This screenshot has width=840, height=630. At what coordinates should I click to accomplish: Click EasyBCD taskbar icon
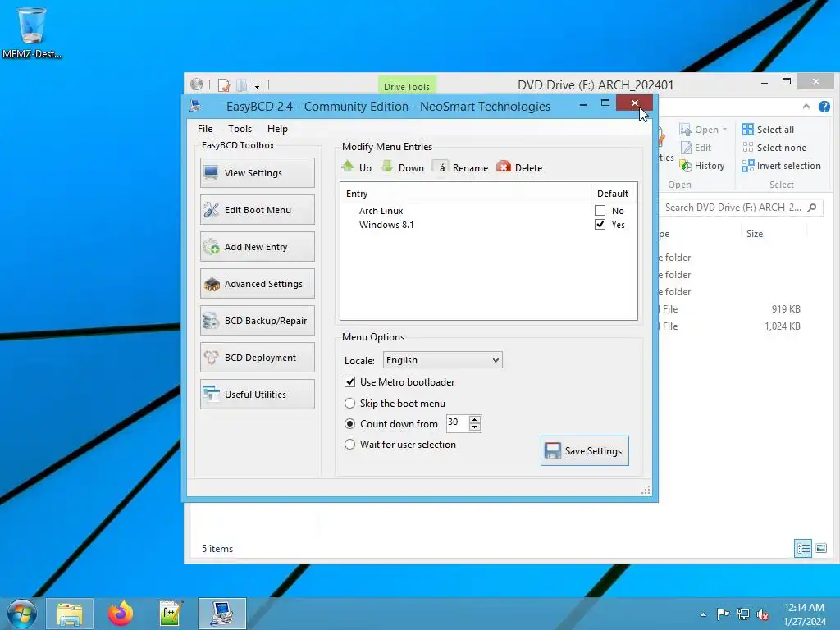pyautogui.click(x=221, y=614)
